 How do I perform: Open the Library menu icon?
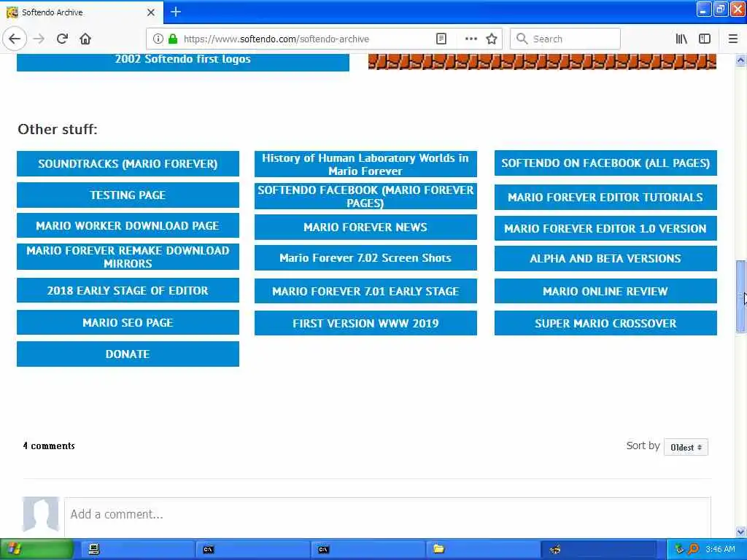click(x=681, y=39)
